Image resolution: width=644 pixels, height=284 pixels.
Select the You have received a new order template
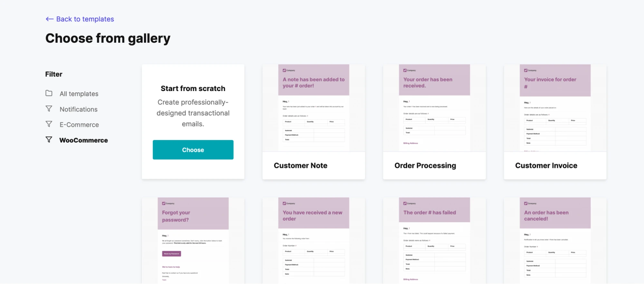pyautogui.click(x=313, y=241)
